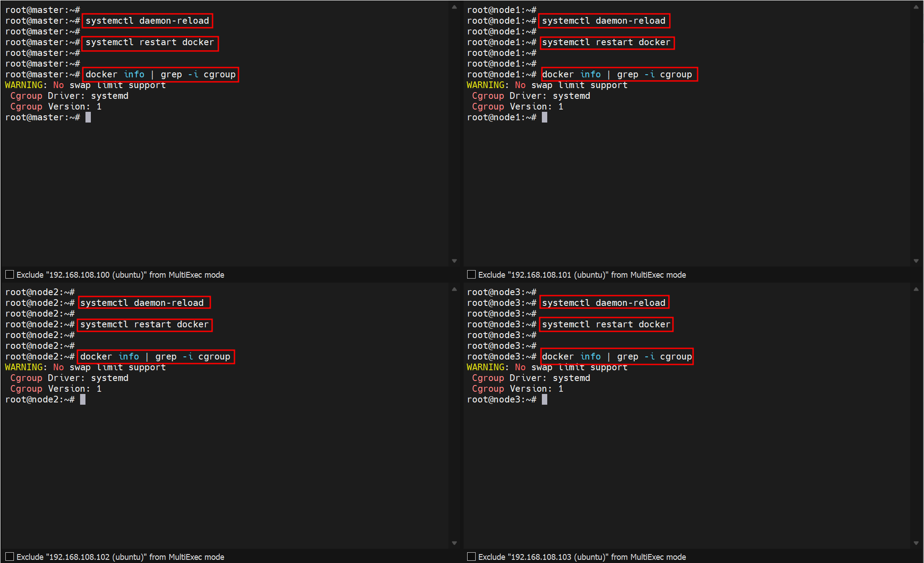Click the node3 pane vertical scrollbar track

916,416
